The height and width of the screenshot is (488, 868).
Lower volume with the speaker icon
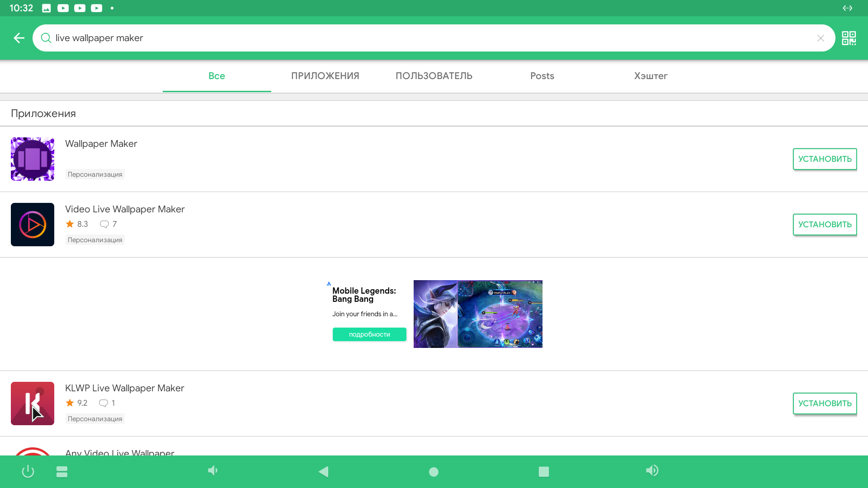click(x=212, y=471)
